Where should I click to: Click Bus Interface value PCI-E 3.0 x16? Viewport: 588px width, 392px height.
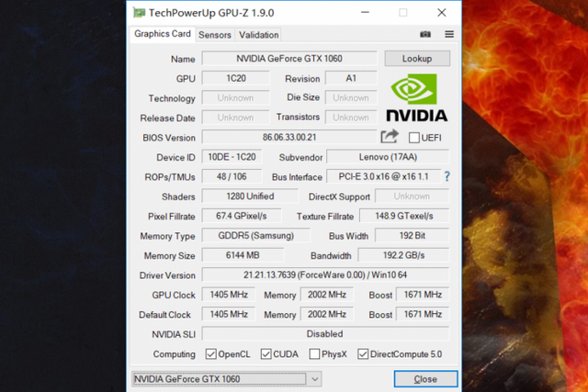click(x=384, y=176)
